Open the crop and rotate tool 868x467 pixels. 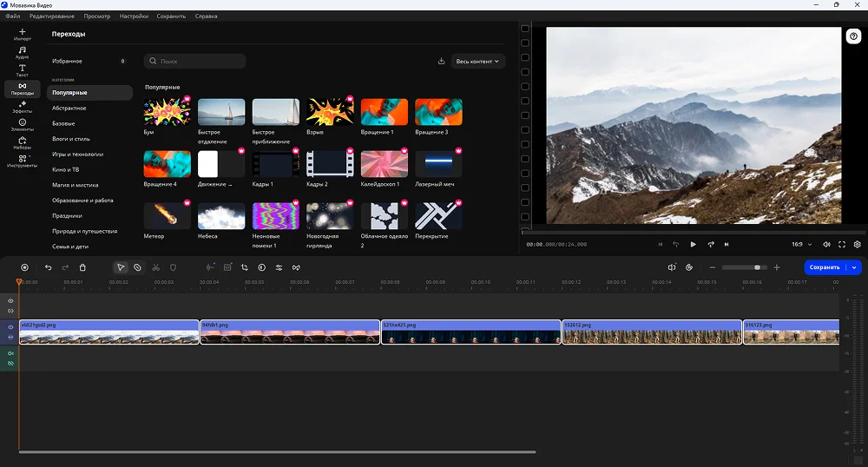244,267
